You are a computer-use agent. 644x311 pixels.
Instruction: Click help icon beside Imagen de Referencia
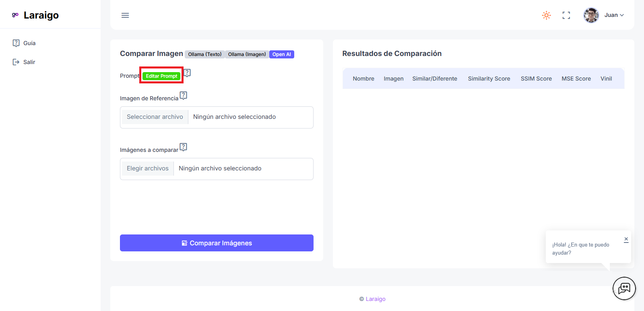point(184,95)
